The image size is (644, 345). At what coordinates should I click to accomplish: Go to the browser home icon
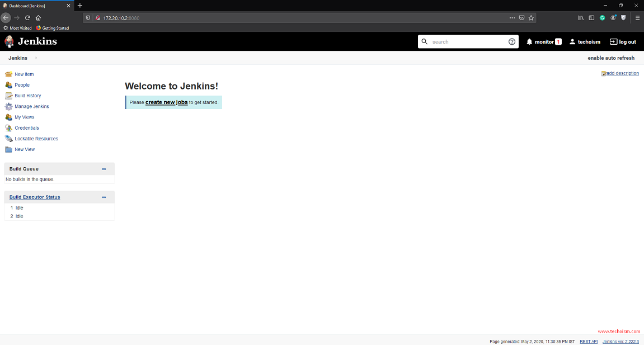click(x=38, y=18)
